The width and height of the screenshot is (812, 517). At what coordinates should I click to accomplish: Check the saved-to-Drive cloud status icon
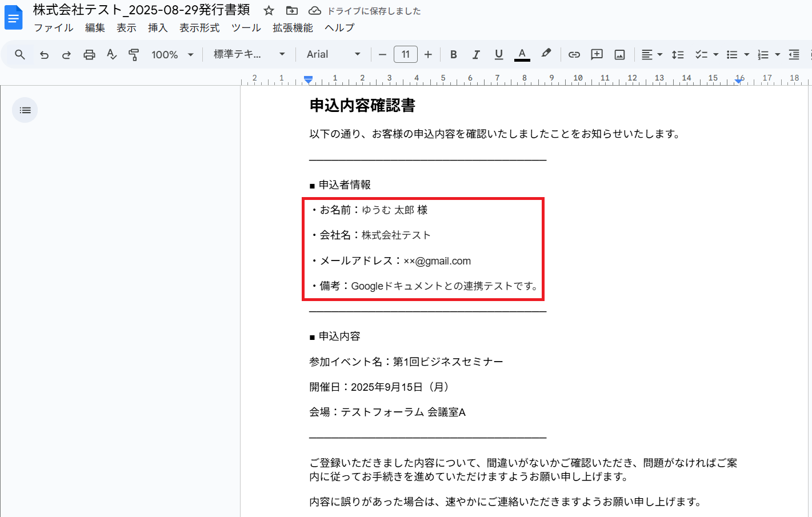(315, 11)
